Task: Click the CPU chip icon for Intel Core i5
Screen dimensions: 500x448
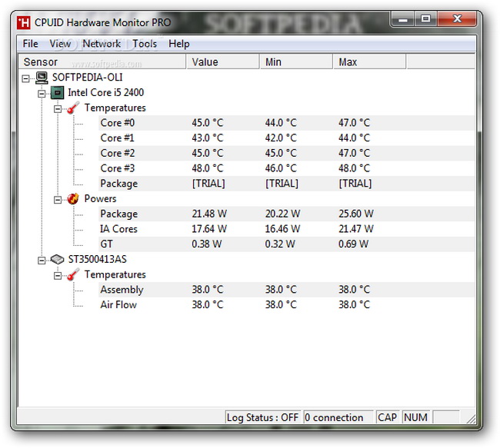Action: click(57, 93)
